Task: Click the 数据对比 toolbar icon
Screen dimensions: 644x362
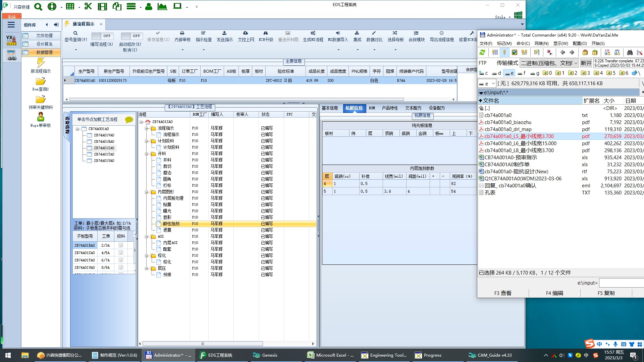Action: 374,33
